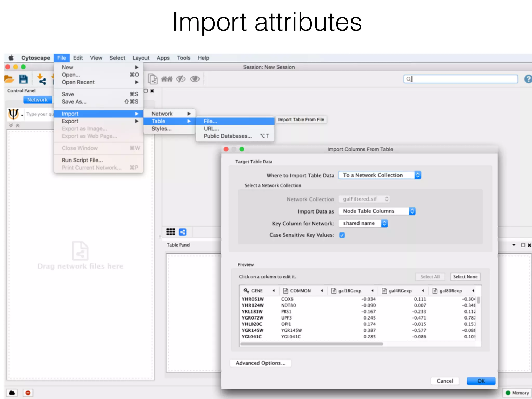Open the Layout menu
The width and height of the screenshot is (532, 399).
(141, 58)
